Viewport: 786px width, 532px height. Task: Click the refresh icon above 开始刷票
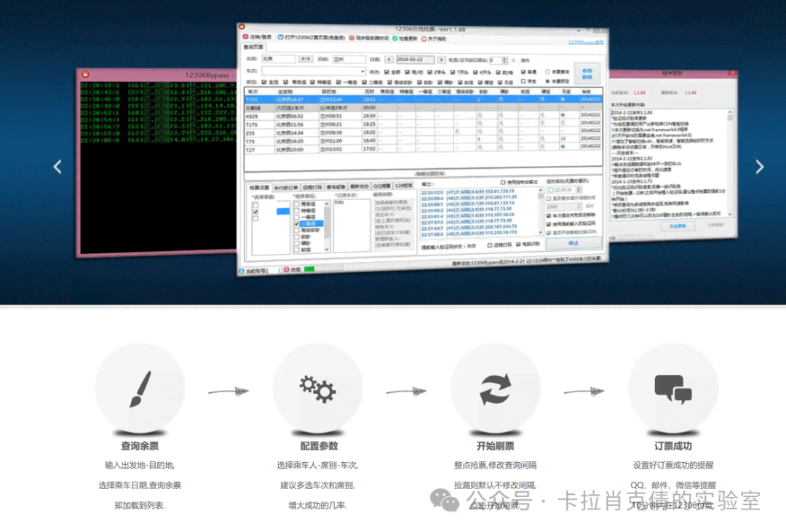coord(495,389)
